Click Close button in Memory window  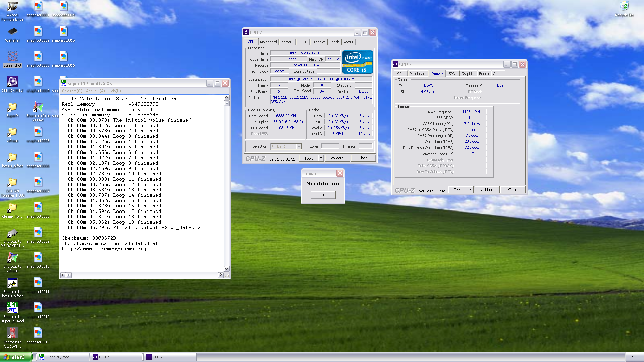513,190
